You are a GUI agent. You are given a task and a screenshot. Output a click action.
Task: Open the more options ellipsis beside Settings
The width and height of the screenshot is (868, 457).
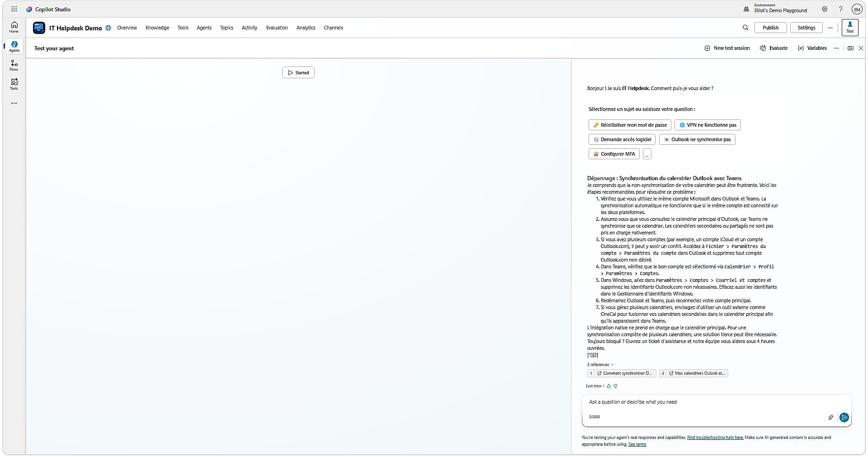point(830,28)
